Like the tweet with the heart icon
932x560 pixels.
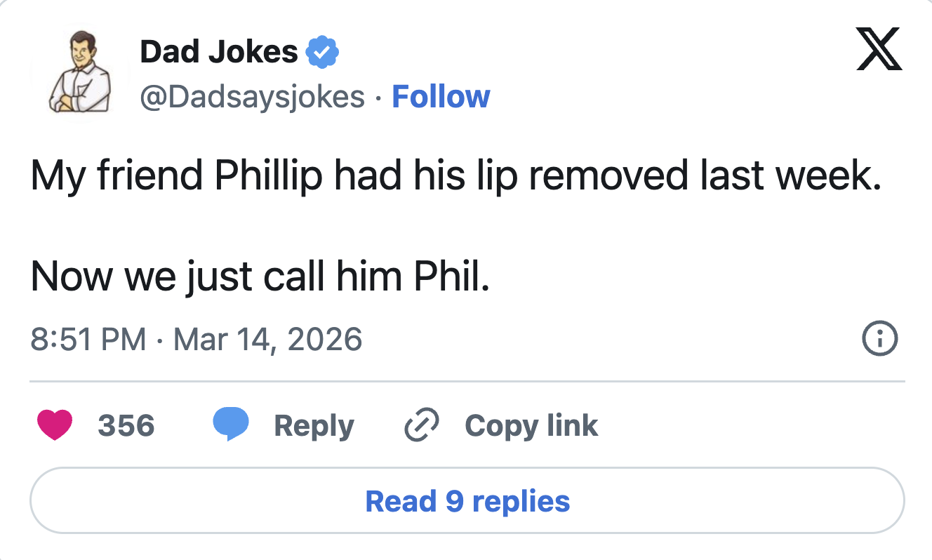tap(54, 425)
